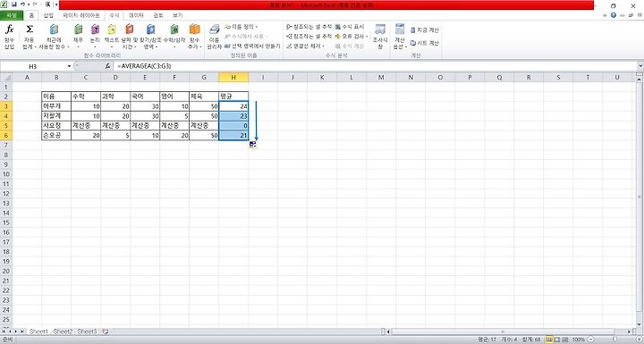
Task: Switch to the Home (홈) tab
Action: (31, 15)
